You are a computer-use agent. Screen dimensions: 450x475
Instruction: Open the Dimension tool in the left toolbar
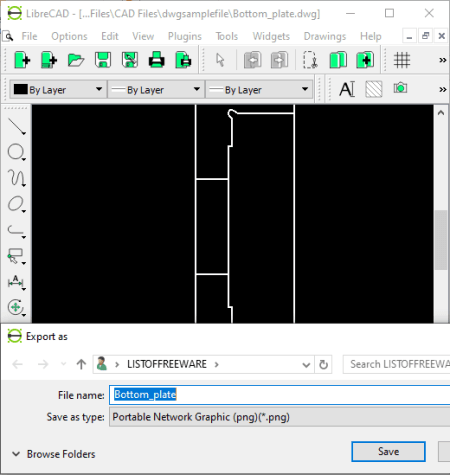click(16, 282)
